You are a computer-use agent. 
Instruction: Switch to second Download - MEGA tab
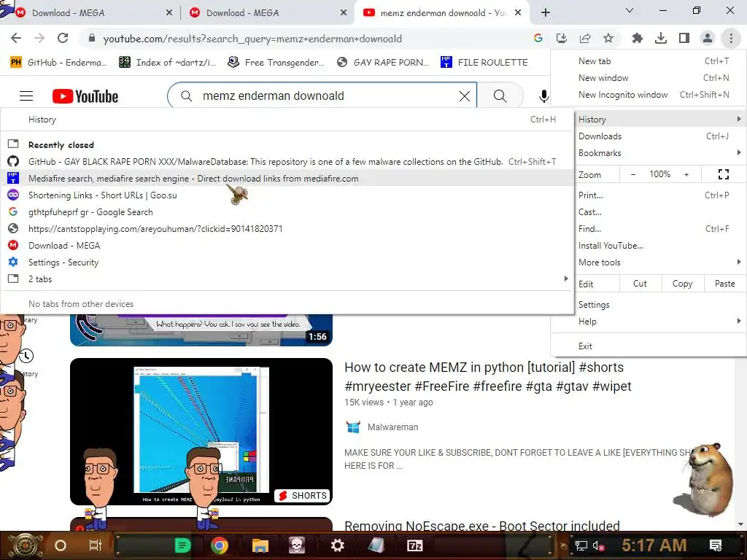[267, 13]
